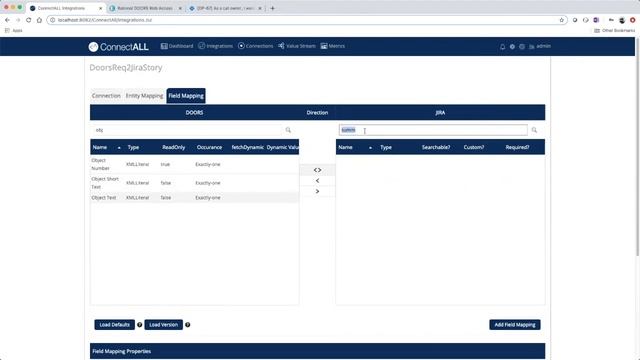
Task: Sort DOORS table by Occurance column
Action: [209, 147]
